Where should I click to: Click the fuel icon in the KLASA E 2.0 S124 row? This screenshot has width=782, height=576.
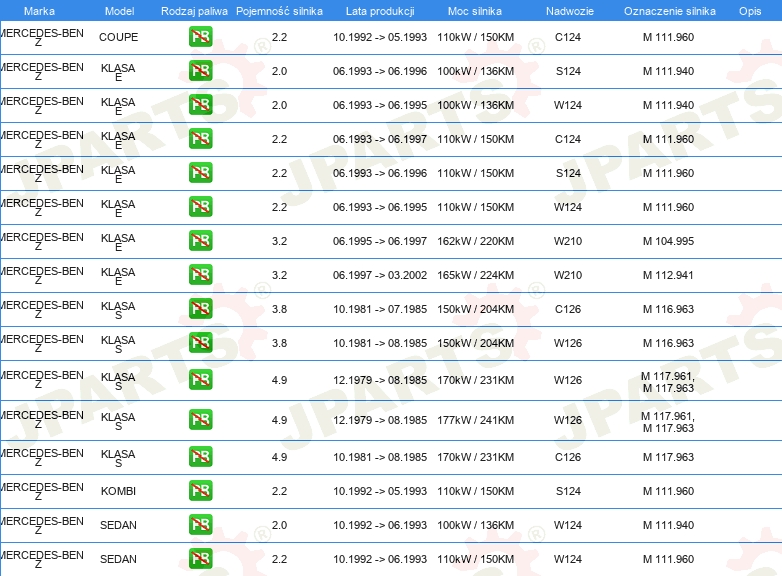tap(200, 71)
